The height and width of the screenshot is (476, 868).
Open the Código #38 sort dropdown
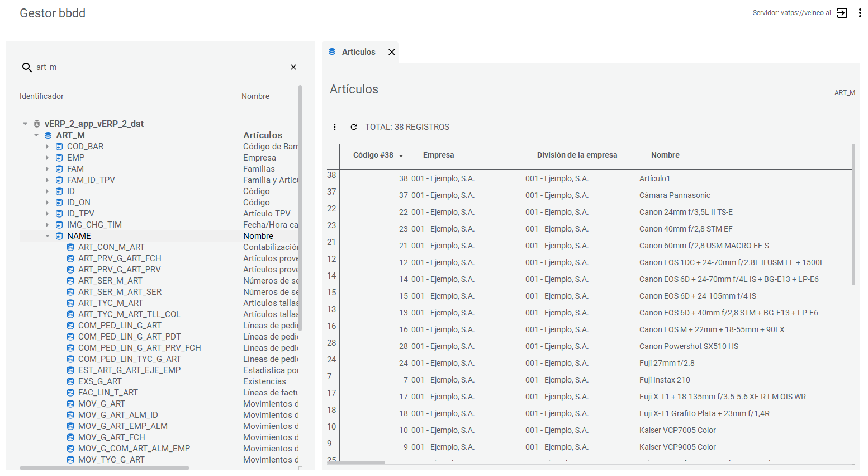pos(401,156)
